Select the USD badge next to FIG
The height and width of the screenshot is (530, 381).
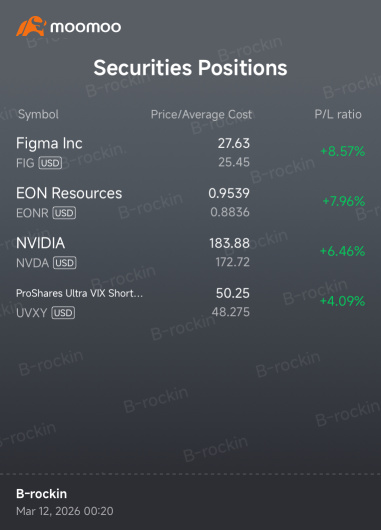coord(50,163)
